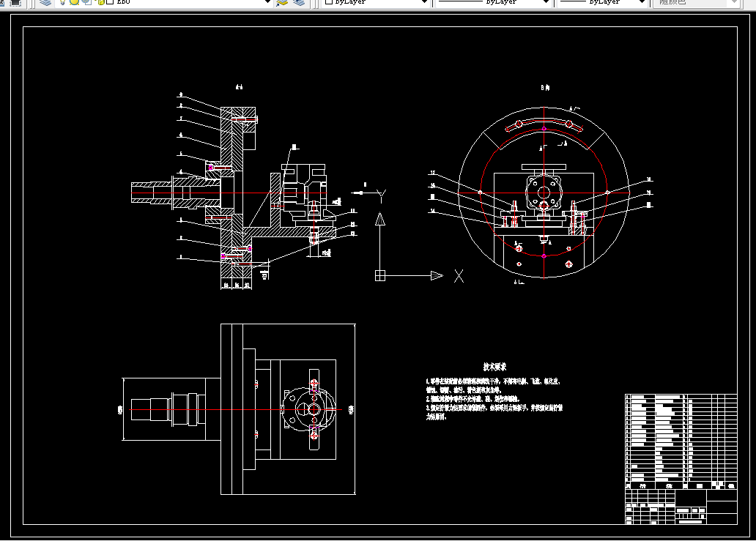This screenshot has height=541, width=756.
Task: Click the layer color square swatch
Action: [x=110, y=2]
